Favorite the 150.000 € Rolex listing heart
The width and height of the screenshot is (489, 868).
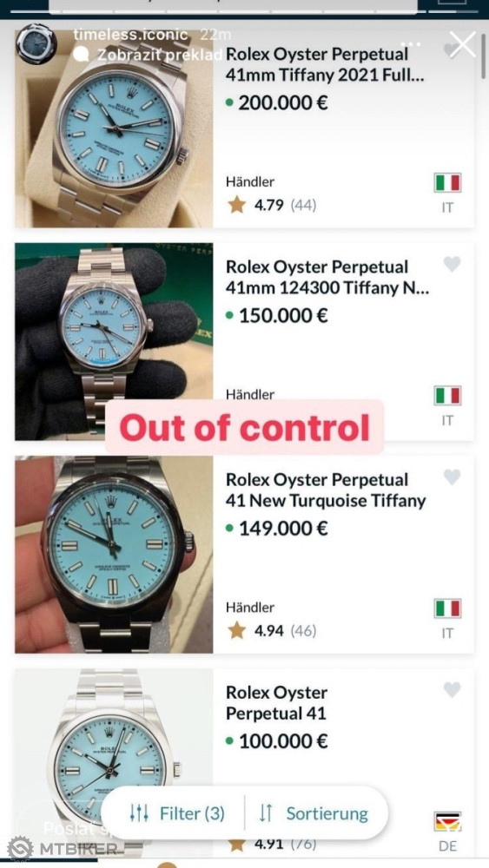(x=452, y=264)
